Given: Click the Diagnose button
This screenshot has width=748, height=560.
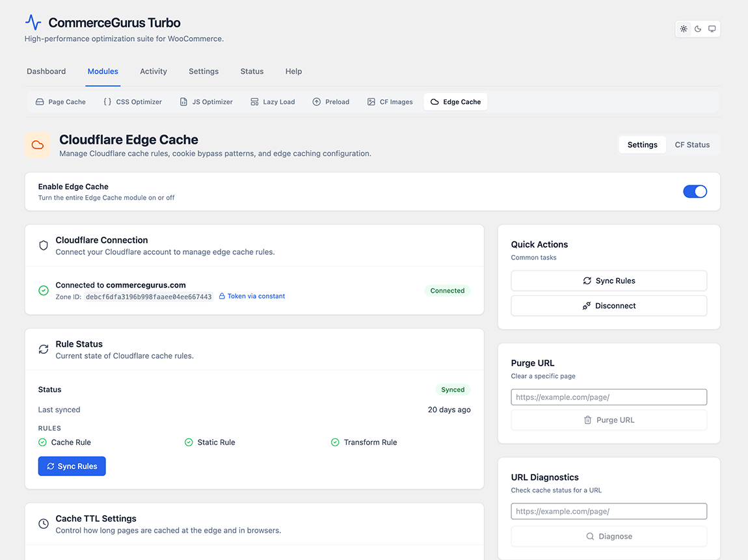Looking at the screenshot, I should (x=609, y=537).
